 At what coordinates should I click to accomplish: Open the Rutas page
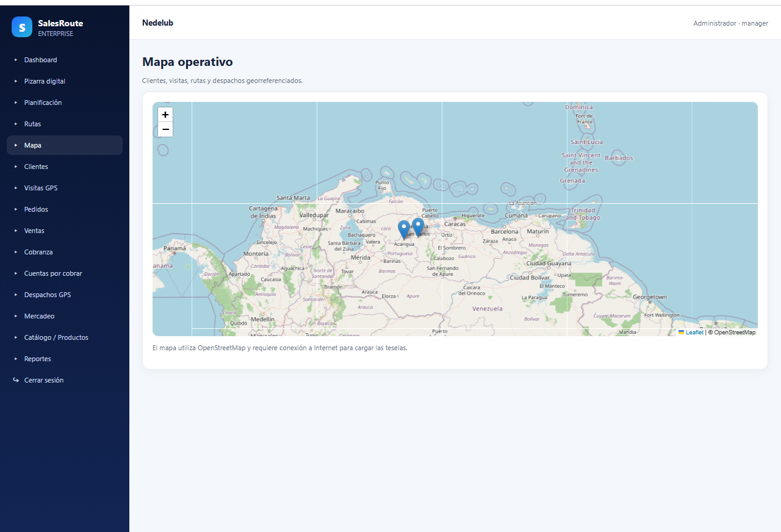tap(65, 124)
